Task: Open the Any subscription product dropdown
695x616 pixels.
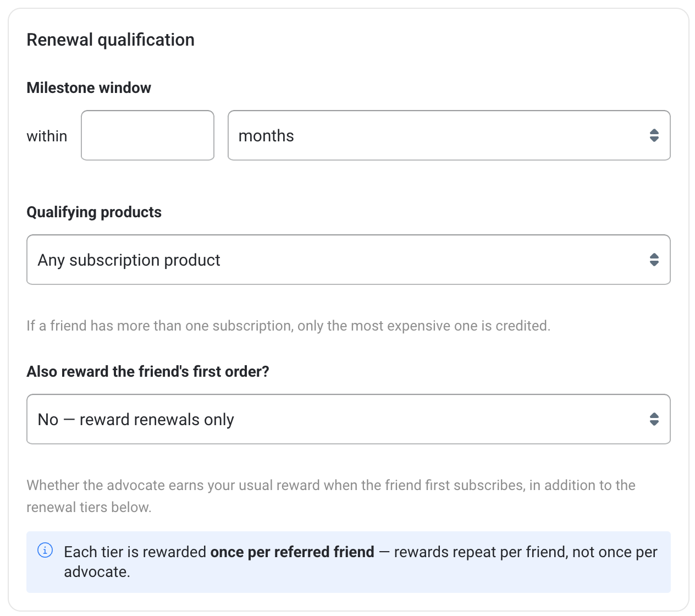Action: [x=349, y=260]
